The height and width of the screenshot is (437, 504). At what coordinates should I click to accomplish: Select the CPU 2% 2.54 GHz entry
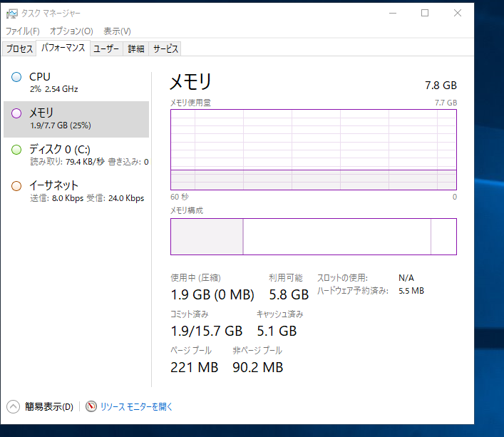pyautogui.click(x=76, y=83)
